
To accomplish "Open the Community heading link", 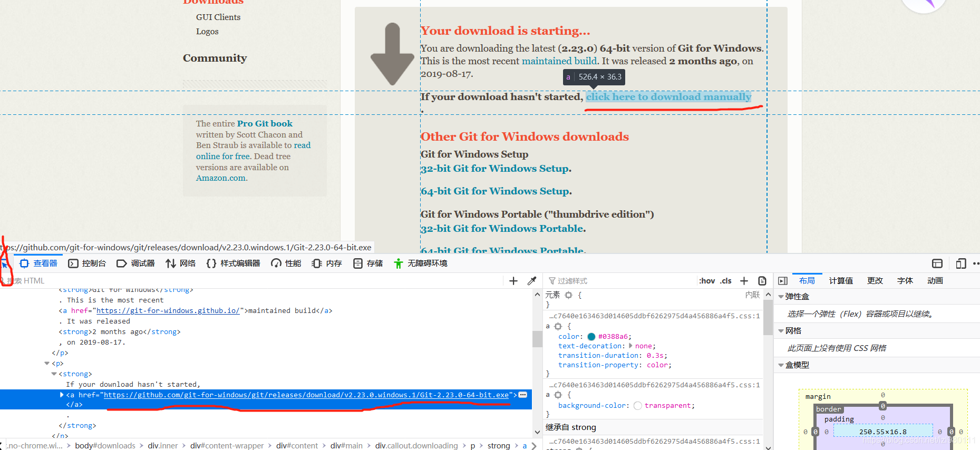I will point(215,58).
